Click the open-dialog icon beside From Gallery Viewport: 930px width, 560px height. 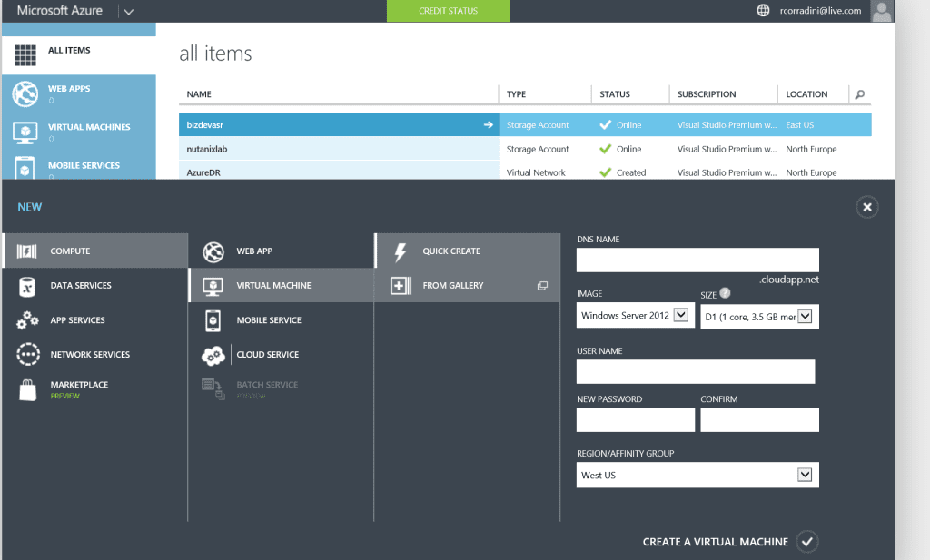pyautogui.click(x=542, y=286)
